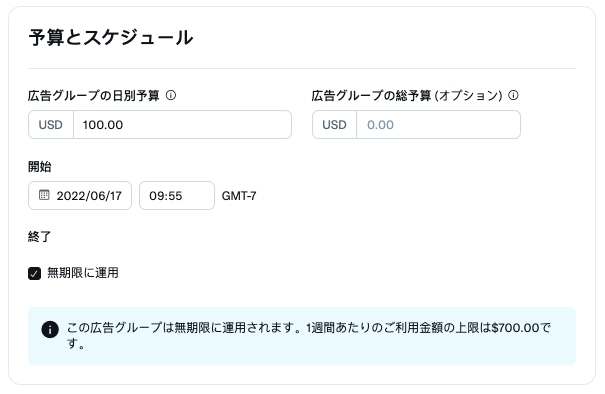Click the 広告グループの総予算 (オプション) label text
Image resolution: width=605 pixels, height=394 pixels.
point(407,95)
